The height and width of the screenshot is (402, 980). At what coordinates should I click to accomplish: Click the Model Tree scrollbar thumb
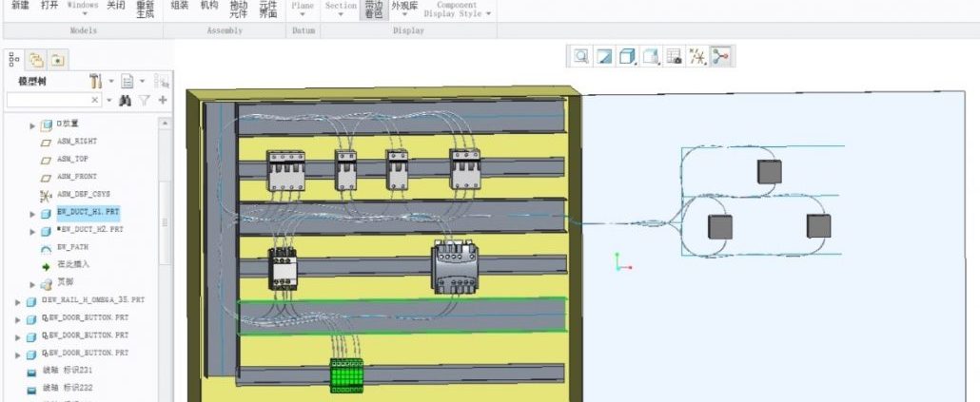click(x=165, y=221)
